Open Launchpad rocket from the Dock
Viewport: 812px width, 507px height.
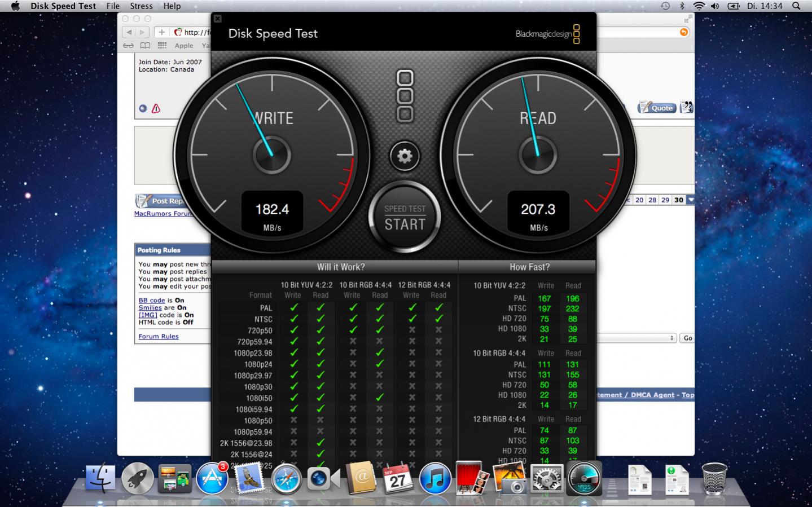pyautogui.click(x=138, y=479)
